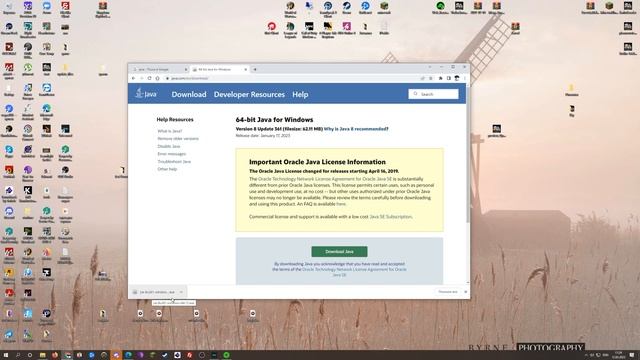Screen dimensions: 640x360
Task: Click the browser forward arrow
Action: [141, 78]
